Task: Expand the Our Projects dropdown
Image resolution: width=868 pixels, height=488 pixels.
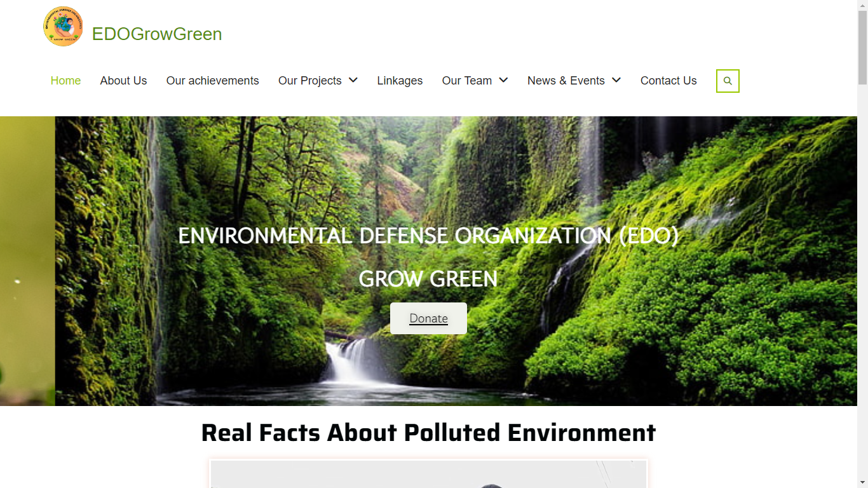Action: click(318, 81)
